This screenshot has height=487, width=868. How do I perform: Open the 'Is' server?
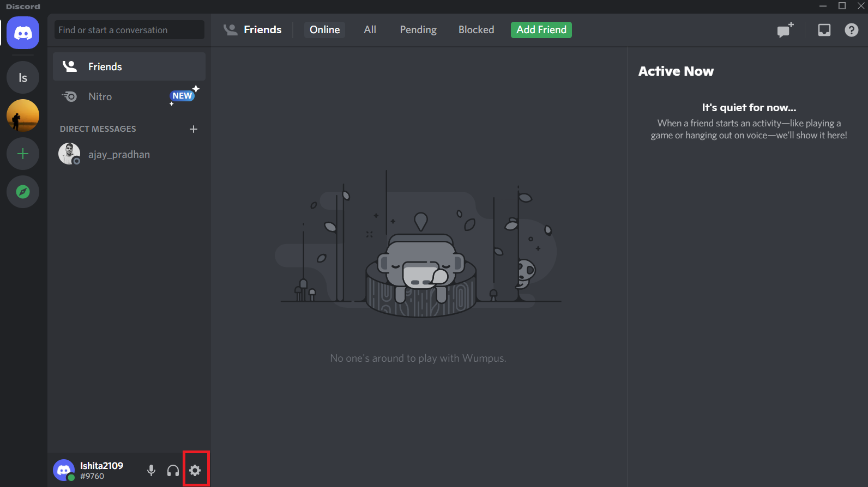23,77
